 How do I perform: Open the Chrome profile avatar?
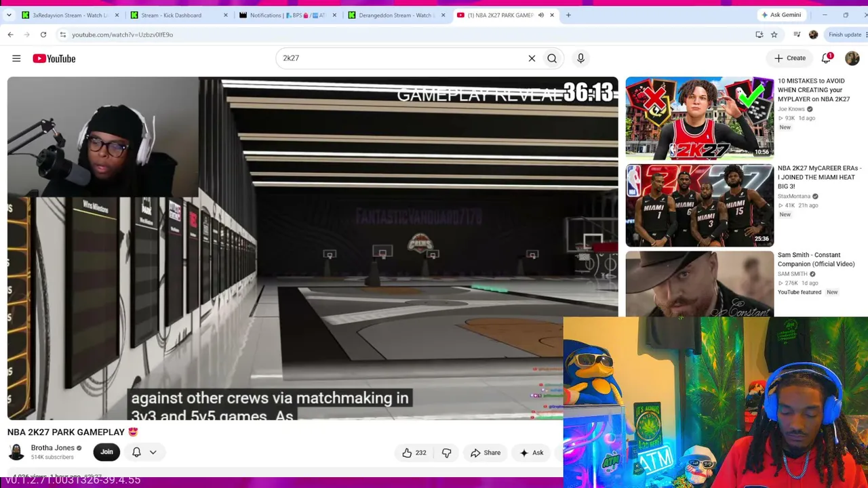[813, 35]
